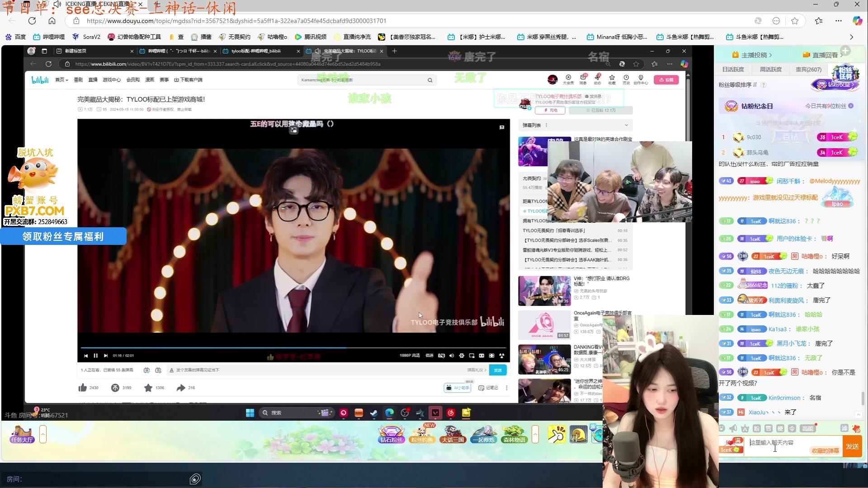Open 大话三国 game icon
The height and width of the screenshot is (488, 868).
coord(453,434)
